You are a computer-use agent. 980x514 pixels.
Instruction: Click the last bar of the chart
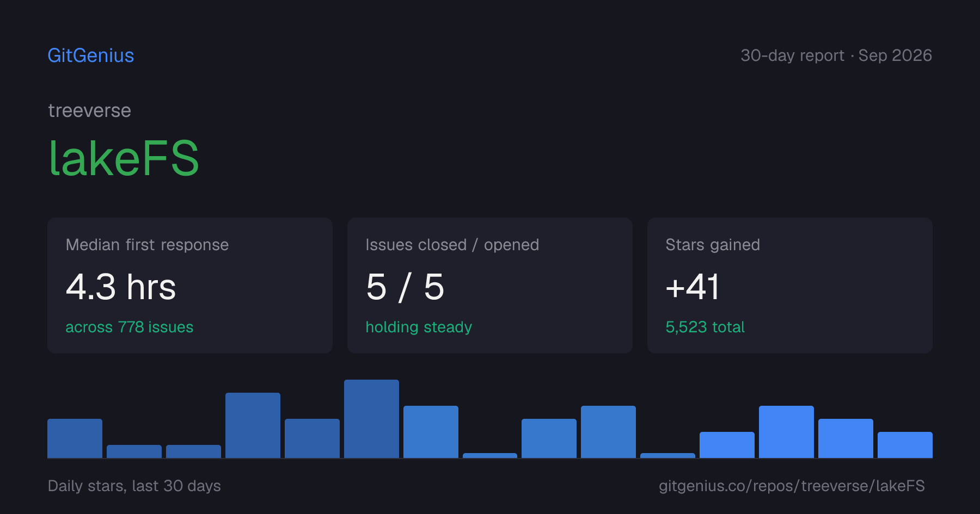905,445
